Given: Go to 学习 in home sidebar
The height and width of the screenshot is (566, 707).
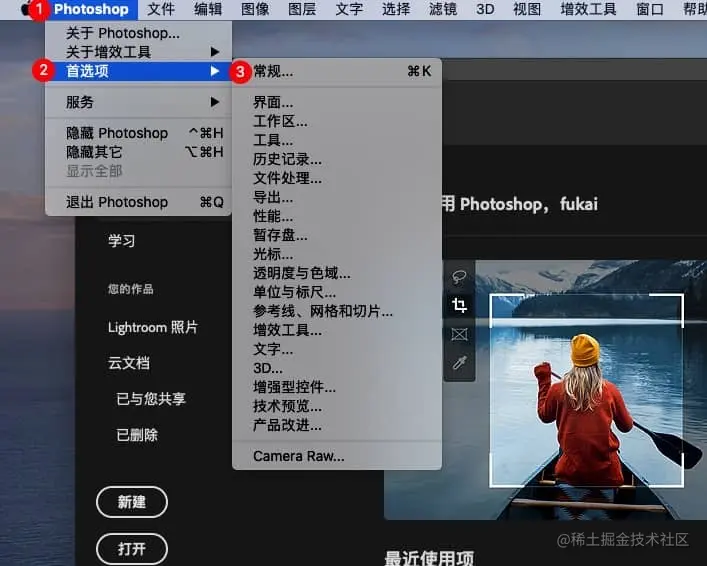Looking at the screenshot, I should click(121, 240).
